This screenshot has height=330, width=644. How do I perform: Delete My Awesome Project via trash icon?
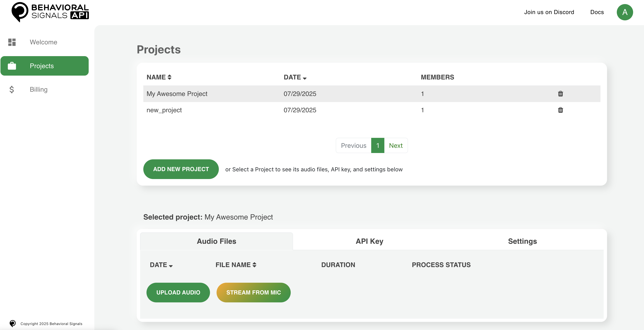[x=560, y=94]
